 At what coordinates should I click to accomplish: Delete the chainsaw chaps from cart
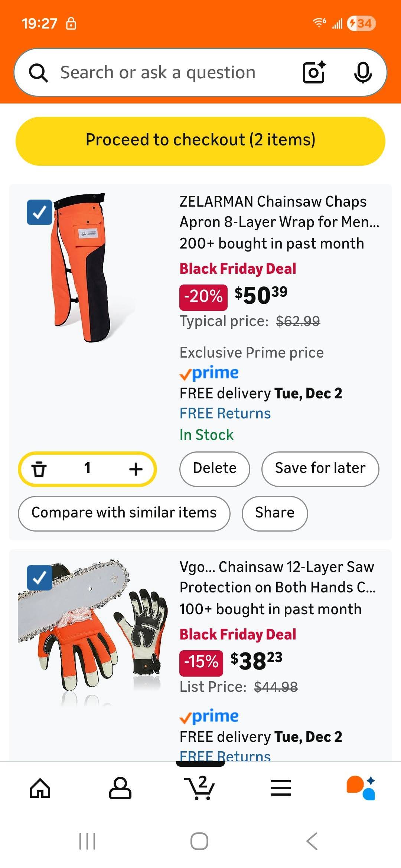(x=215, y=469)
